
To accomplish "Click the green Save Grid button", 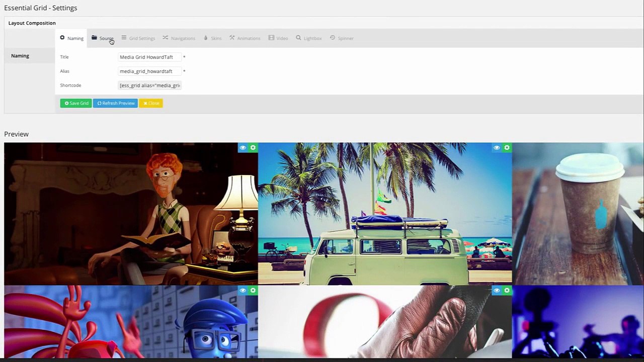I will [x=76, y=103].
